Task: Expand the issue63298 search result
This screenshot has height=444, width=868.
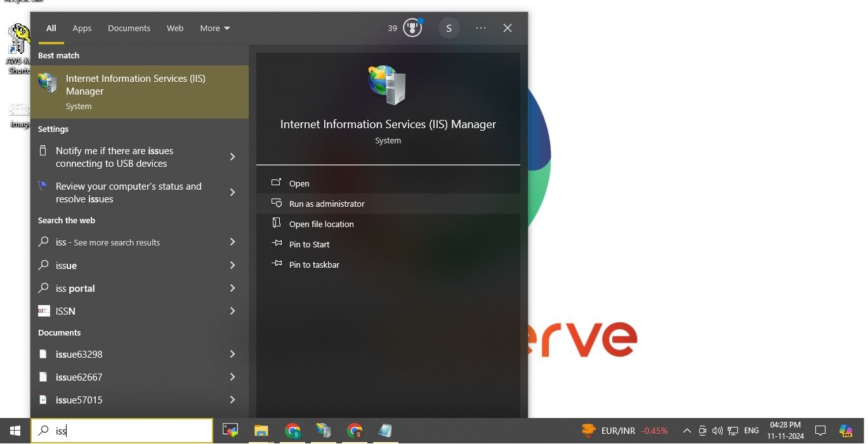Action: (232, 354)
